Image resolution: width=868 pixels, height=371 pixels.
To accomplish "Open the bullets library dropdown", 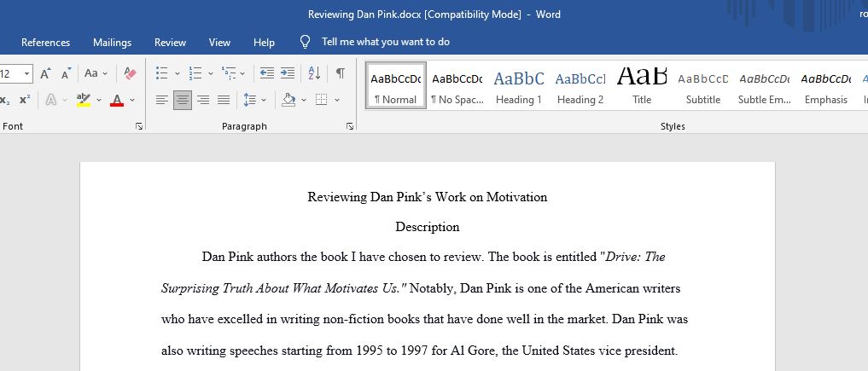I will coord(178,73).
